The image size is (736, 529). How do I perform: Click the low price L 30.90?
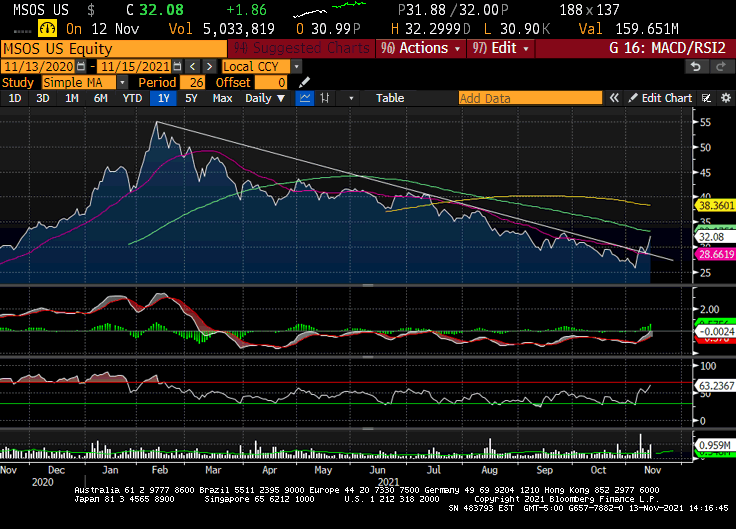[x=517, y=29]
